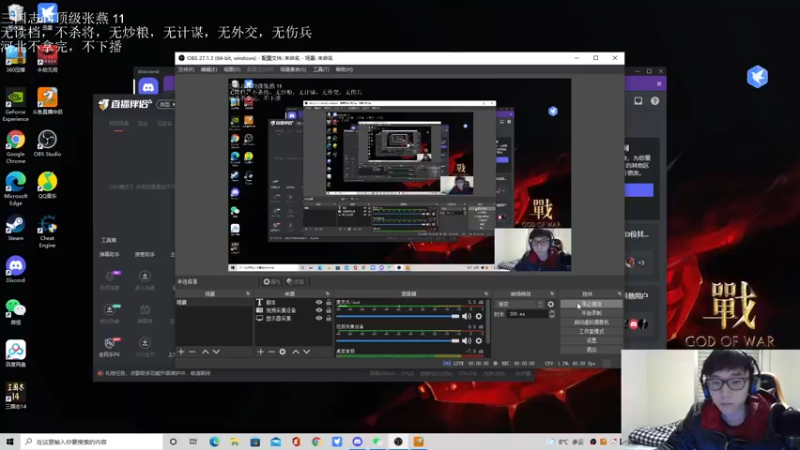Adjust the first mixer channel volume slider

coord(398,316)
